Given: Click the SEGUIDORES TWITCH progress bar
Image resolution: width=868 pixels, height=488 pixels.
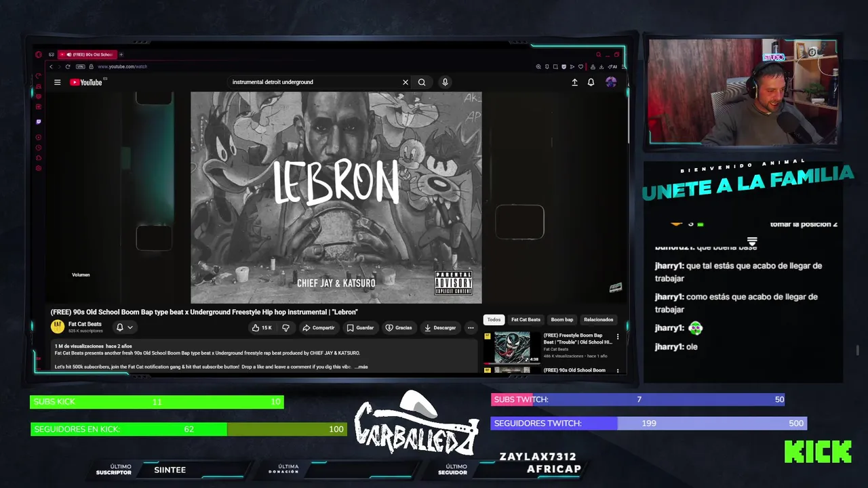Looking at the screenshot, I should [648, 423].
